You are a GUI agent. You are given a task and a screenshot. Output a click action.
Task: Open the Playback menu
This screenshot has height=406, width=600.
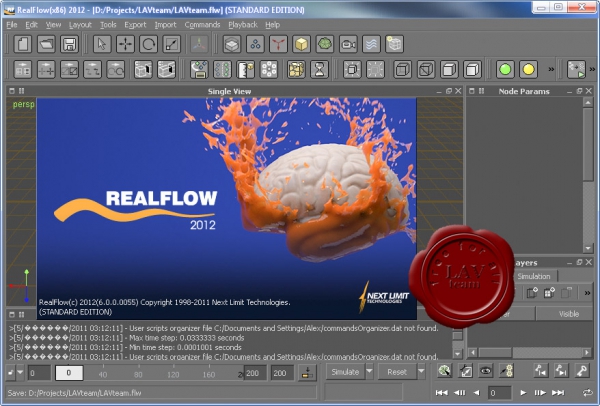coord(243,25)
